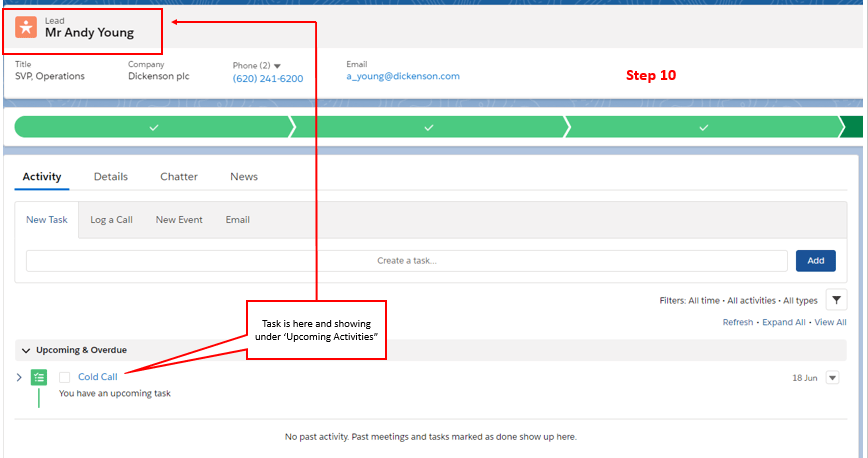Switch to the Chatter tab

(179, 177)
